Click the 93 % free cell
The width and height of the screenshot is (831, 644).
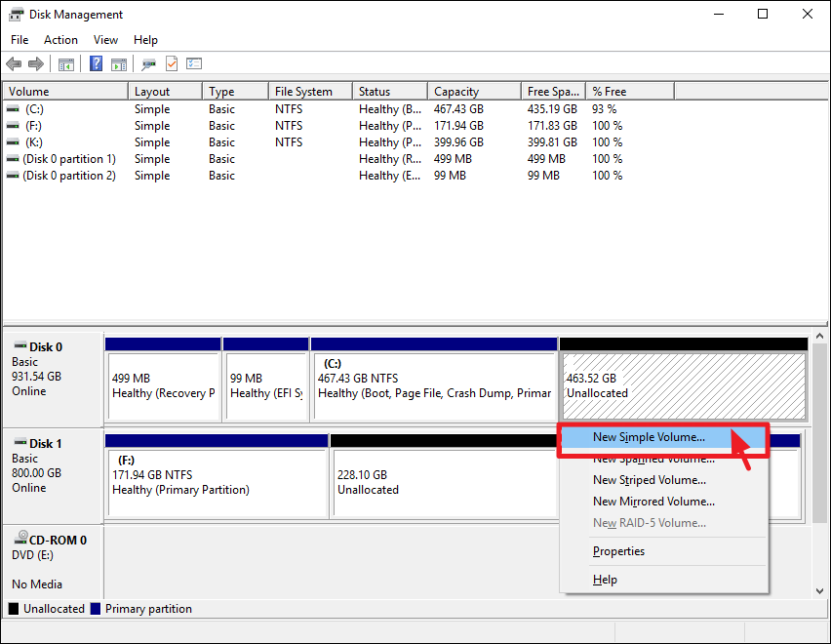(604, 109)
